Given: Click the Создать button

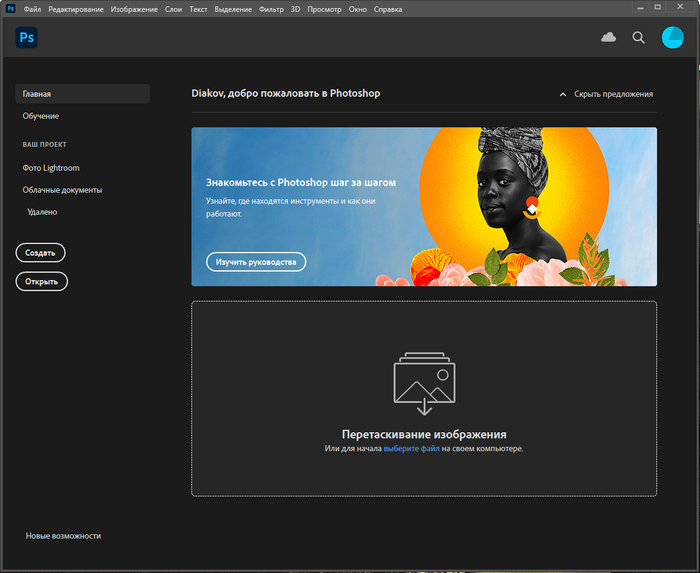Looking at the screenshot, I should point(40,253).
